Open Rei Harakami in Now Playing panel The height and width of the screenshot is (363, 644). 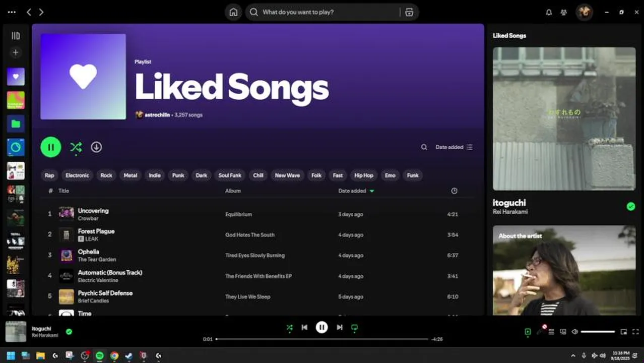pyautogui.click(x=510, y=212)
